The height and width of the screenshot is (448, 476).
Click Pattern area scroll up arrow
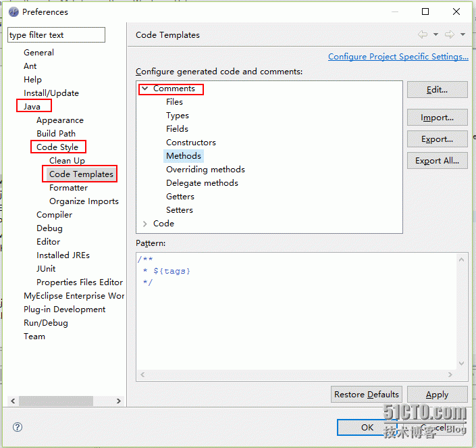tap(461, 259)
